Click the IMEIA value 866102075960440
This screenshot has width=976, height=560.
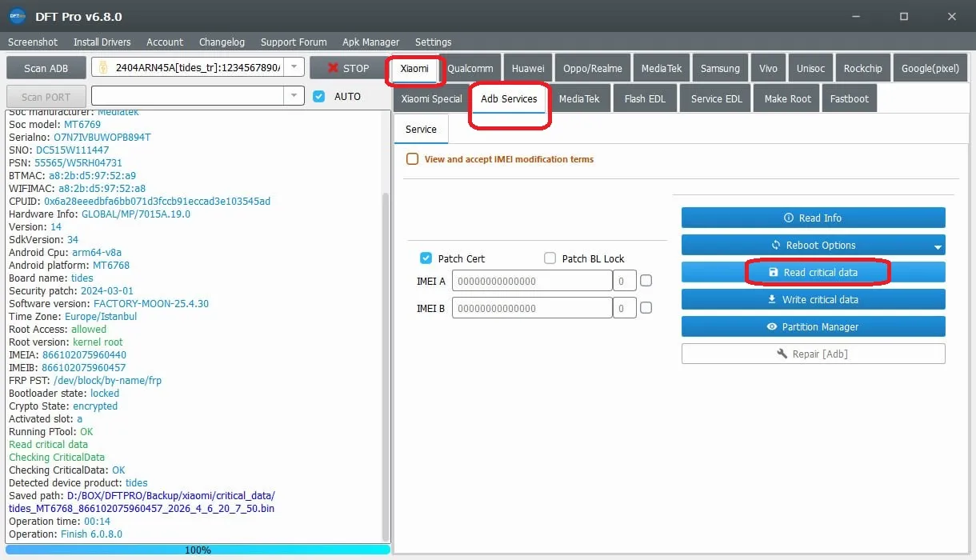point(84,354)
